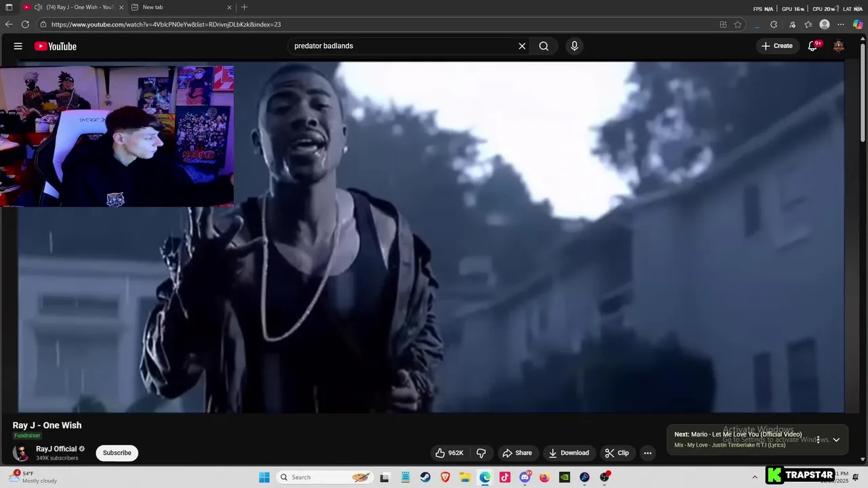Open Discord from the taskbar
This screenshot has width=868, height=488.
525,477
